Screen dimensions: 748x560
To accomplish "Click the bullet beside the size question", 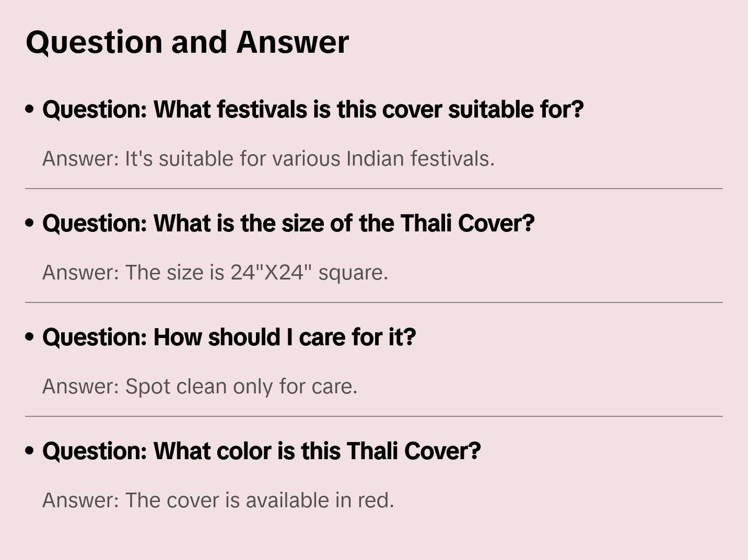I will [30, 223].
